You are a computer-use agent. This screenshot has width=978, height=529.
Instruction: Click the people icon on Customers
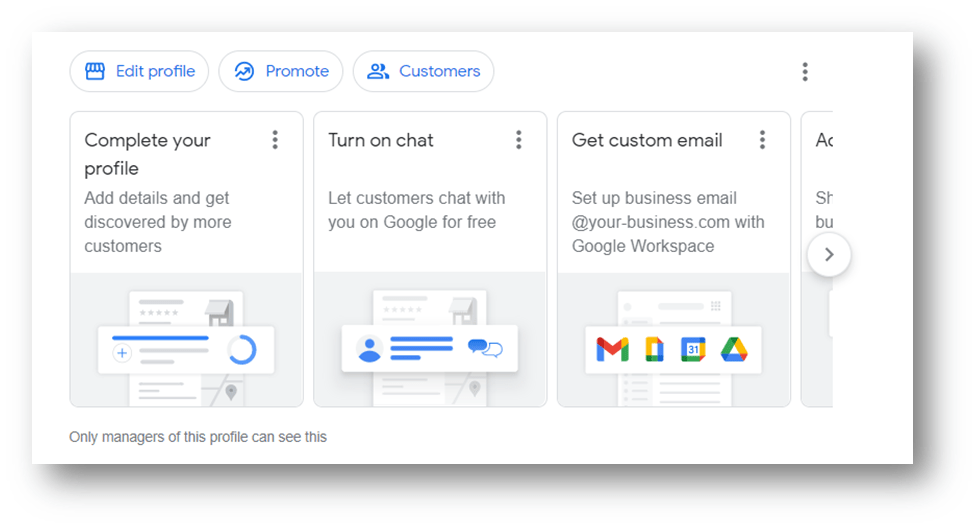(378, 71)
